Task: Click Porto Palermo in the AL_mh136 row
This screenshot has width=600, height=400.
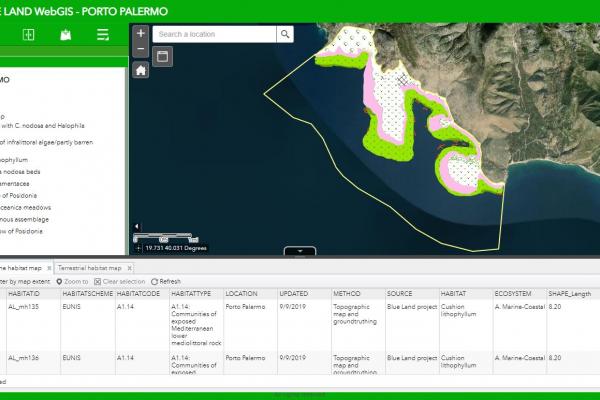Action: click(245, 358)
